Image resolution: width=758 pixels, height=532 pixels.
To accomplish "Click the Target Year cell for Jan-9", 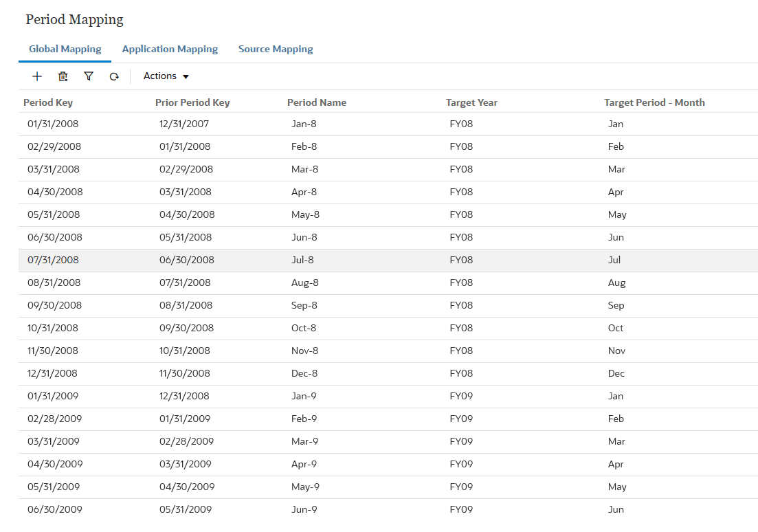I will 461,397.
